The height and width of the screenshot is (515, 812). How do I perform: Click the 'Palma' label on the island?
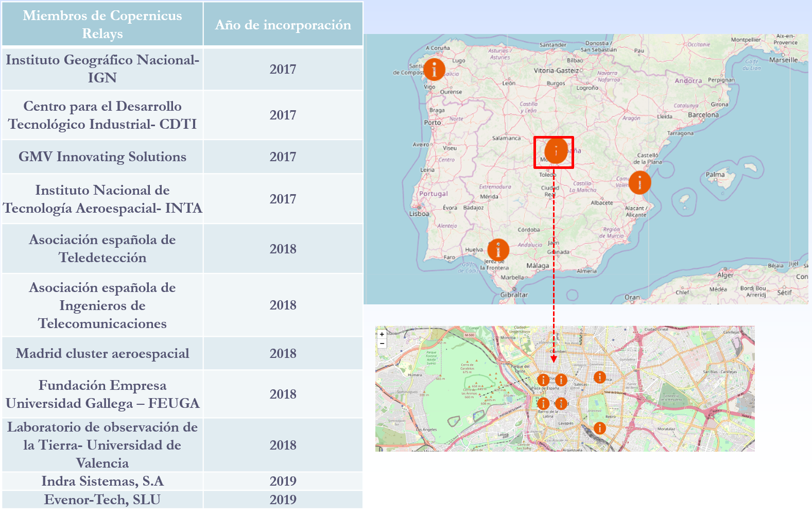coord(715,175)
